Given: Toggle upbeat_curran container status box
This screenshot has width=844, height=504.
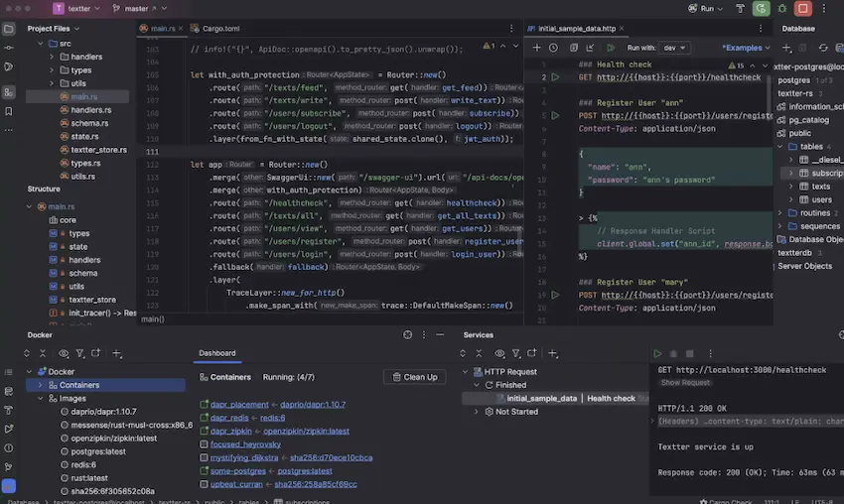Looking at the screenshot, I should (204, 484).
